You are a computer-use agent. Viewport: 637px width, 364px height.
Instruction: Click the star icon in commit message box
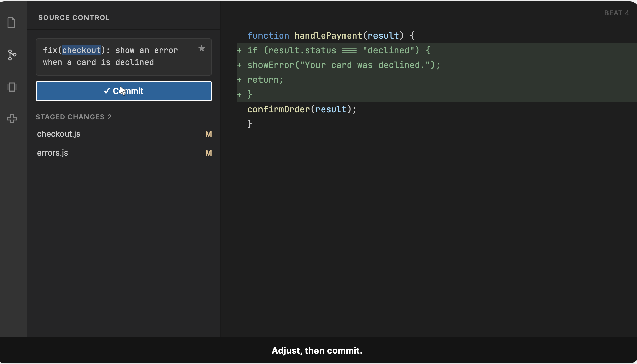tap(202, 49)
